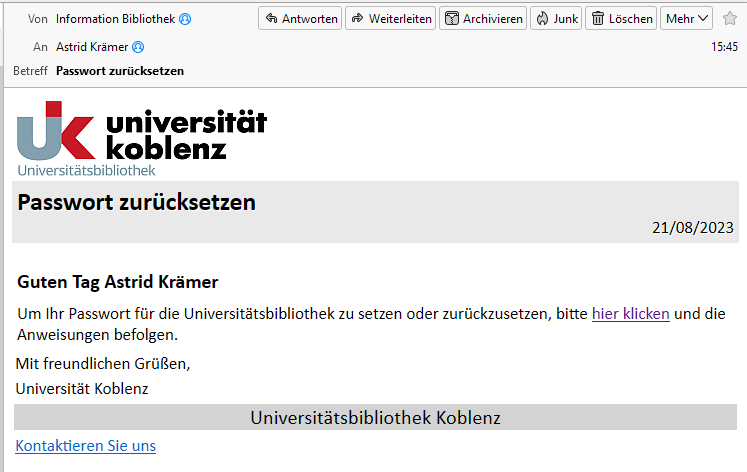Mark message as Junk
Image resolution: width=747 pixels, height=472 pixels.
pyautogui.click(x=556, y=19)
